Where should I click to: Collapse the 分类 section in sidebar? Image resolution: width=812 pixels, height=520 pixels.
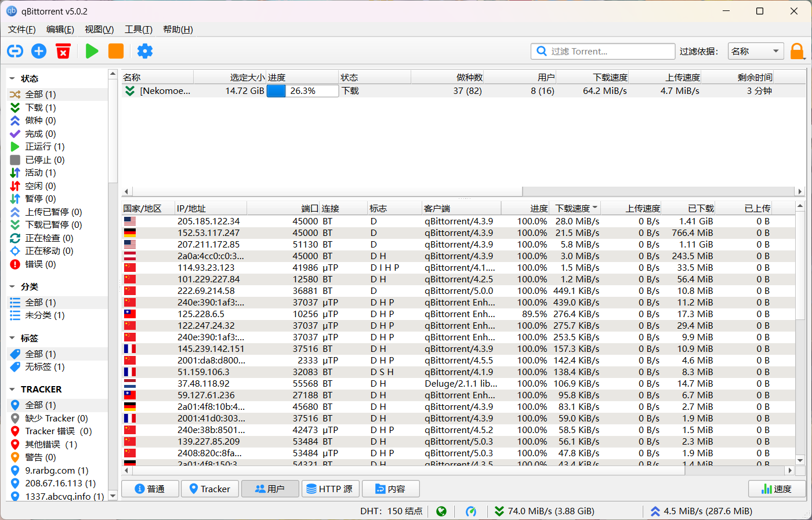pyautogui.click(x=12, y=286)
